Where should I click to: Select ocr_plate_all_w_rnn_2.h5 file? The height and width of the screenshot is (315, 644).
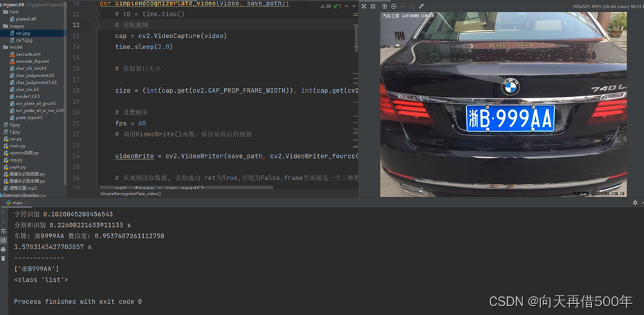37,111
